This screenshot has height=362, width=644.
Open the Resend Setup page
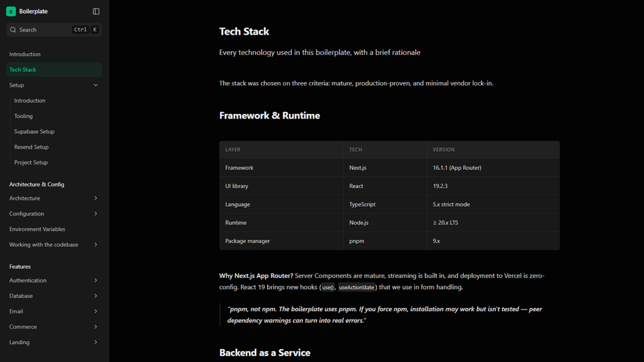[56, 147]
